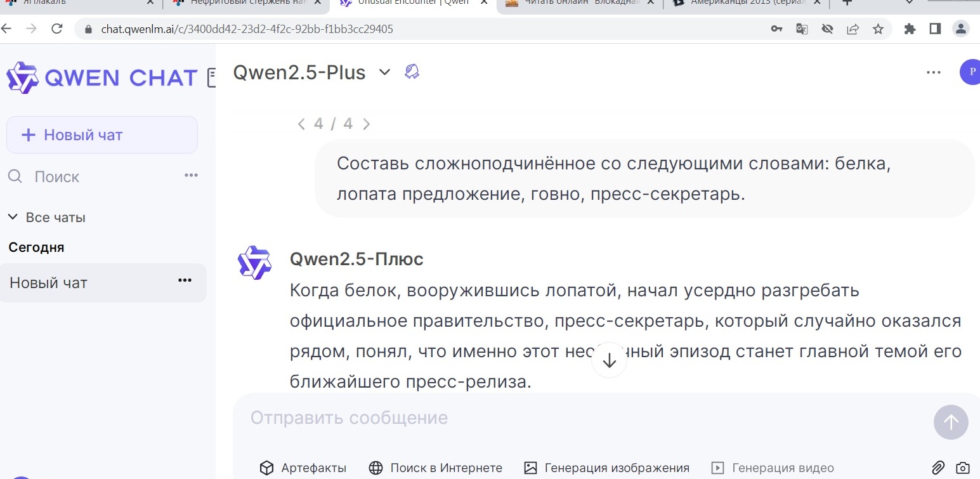The height and width of the screenshot is (479, 980).
Task: Reload the Qwen chat page
Action: point(57,29)
